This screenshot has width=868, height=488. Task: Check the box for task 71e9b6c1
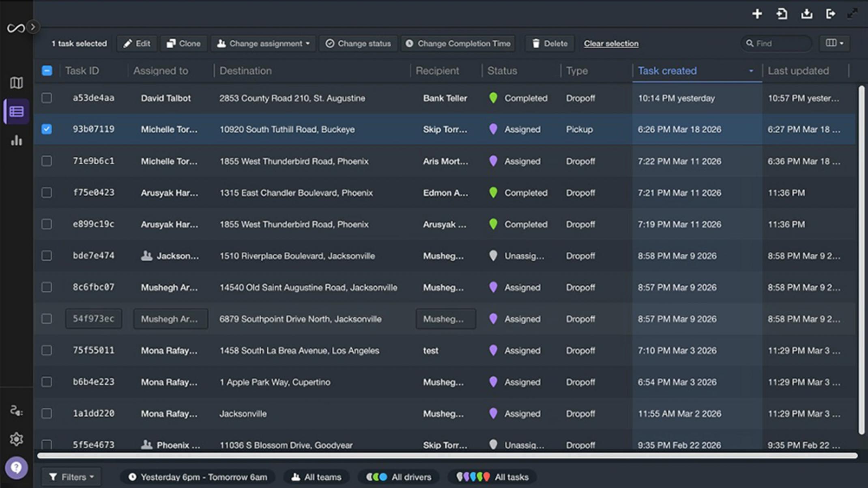[x=47, y=161]
